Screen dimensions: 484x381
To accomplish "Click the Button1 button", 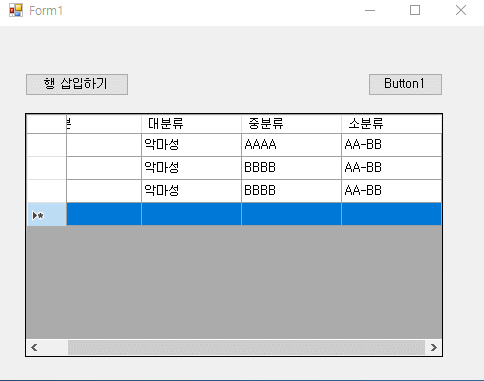I will pyautogui.click(x=405, y=84).
